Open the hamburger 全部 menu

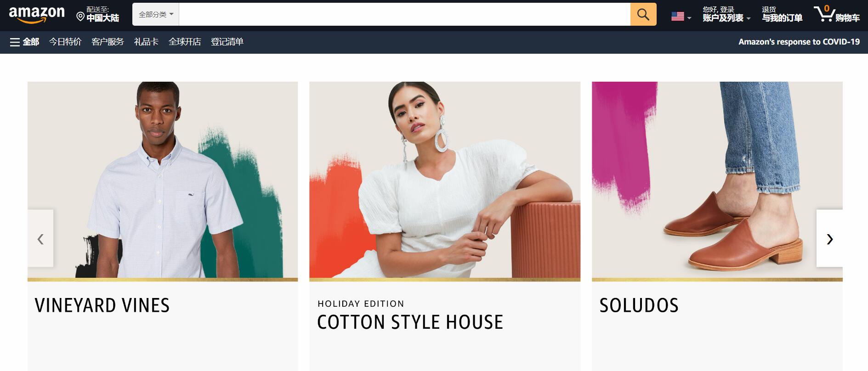pyautogui.click(x=25, y=42)
